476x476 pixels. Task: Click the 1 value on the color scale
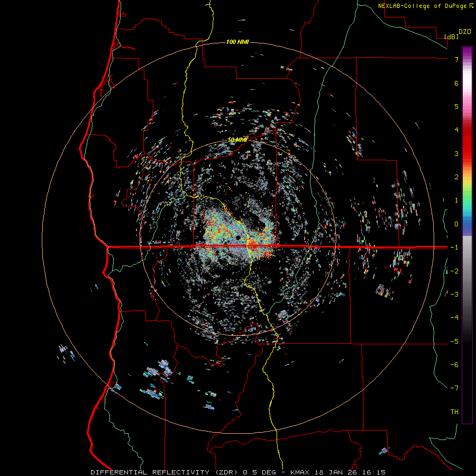[456, 200]
